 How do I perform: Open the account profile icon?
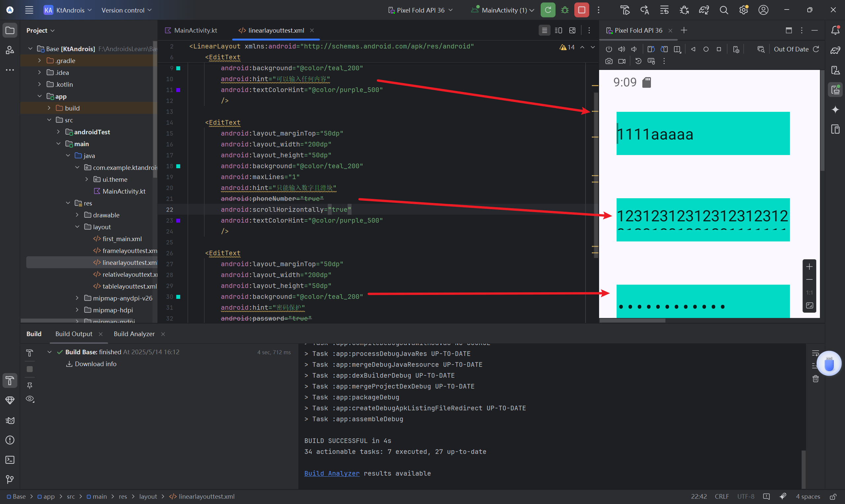(763, 10)
